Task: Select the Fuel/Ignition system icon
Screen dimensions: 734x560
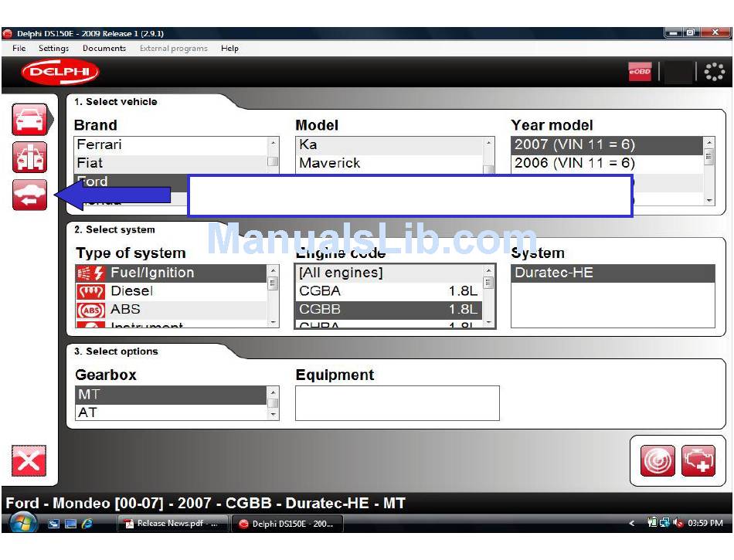Action: pyautogui.click(x=90, y=273)
